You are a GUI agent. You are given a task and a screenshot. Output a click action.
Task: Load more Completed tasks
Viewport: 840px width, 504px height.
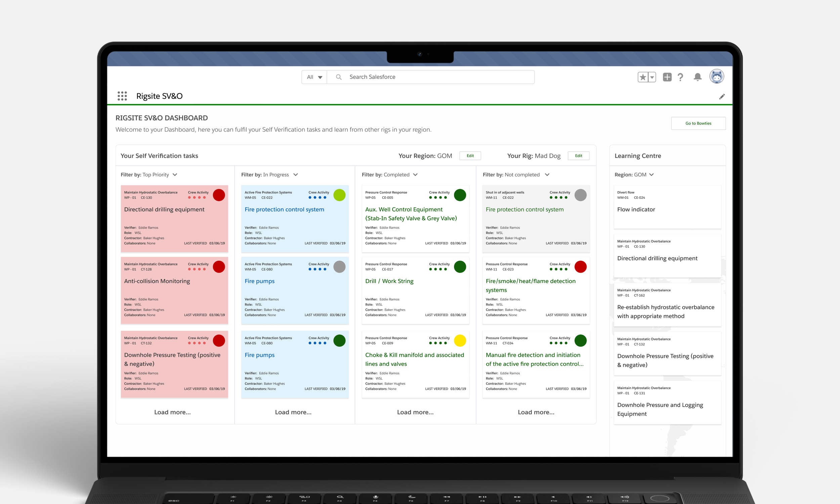pyautogui.click(x=415, y=412)
